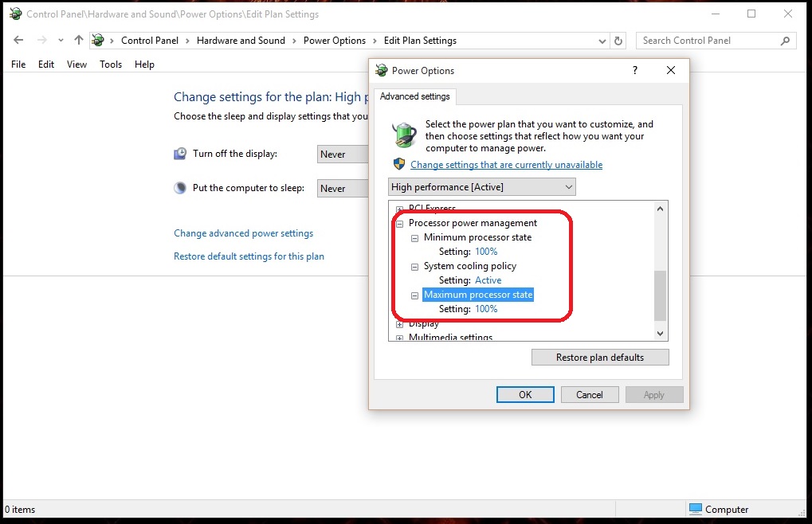Open the recent locations dropdown arrow

[61, 41]
